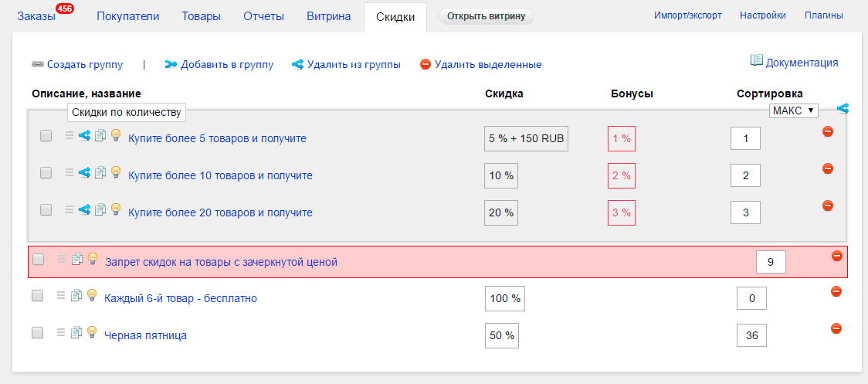Click drag handle icon for Купите более 20 товаров
Viewport: 868px width, 384px height.
tap(70, 209)
